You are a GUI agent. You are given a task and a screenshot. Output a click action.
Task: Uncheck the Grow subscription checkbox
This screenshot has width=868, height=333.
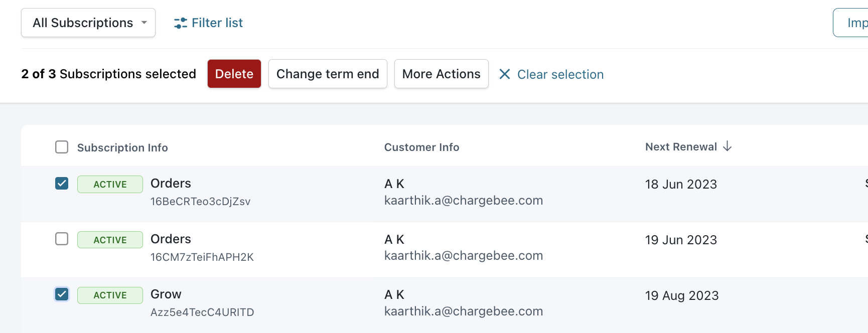(x=62, y=294)
